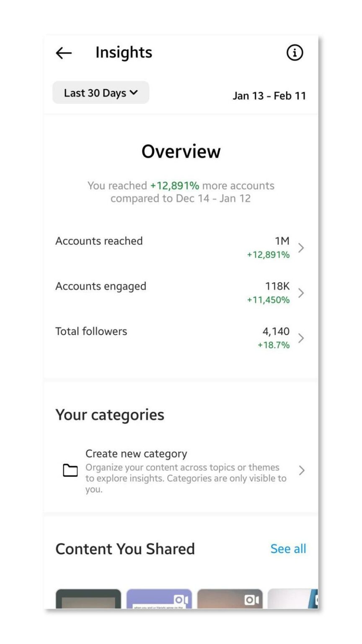
Task: Click See all next to Content You Shared
Action: (x=288, y=548)
